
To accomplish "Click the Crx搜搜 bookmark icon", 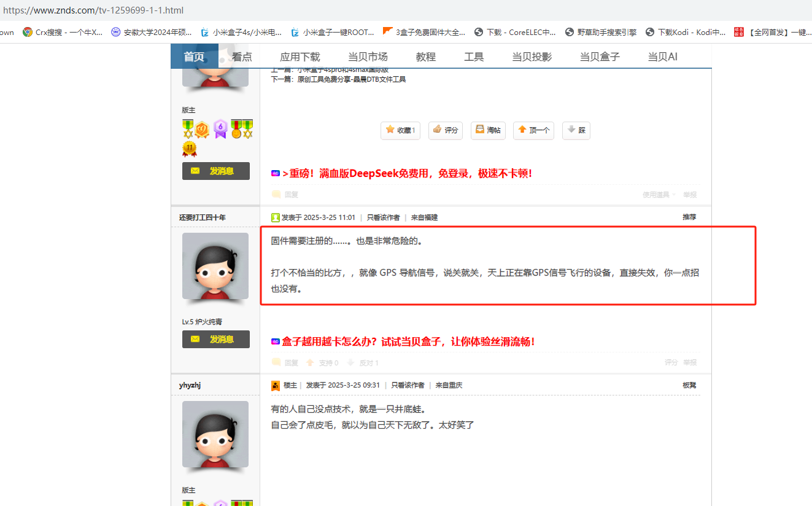I will pyautogui.click(x=28, y=32).
